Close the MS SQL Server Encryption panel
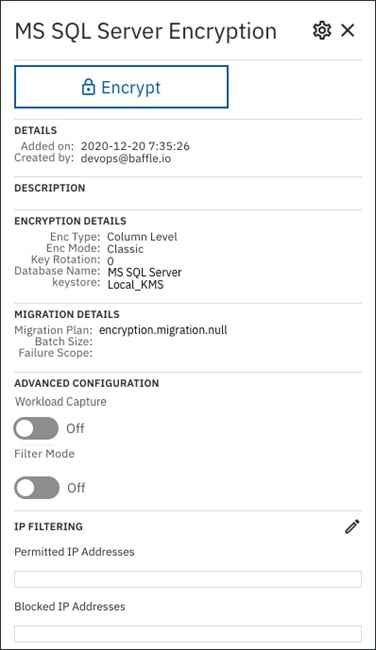 coord(347,30)
